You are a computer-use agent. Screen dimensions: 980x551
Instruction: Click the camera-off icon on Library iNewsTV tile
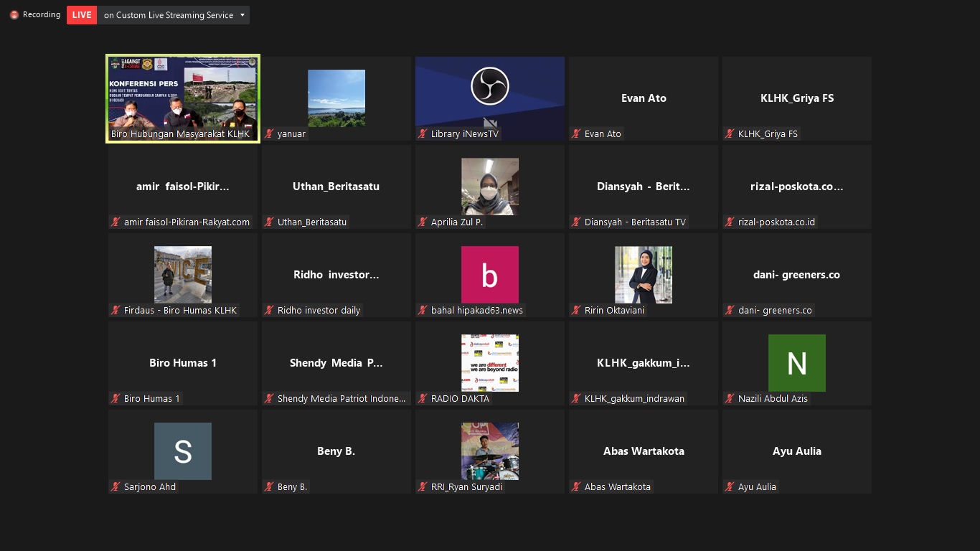coord(490,123)
